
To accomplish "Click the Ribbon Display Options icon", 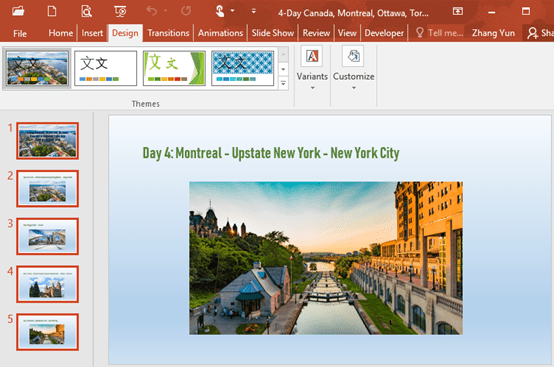I will 458,11.
